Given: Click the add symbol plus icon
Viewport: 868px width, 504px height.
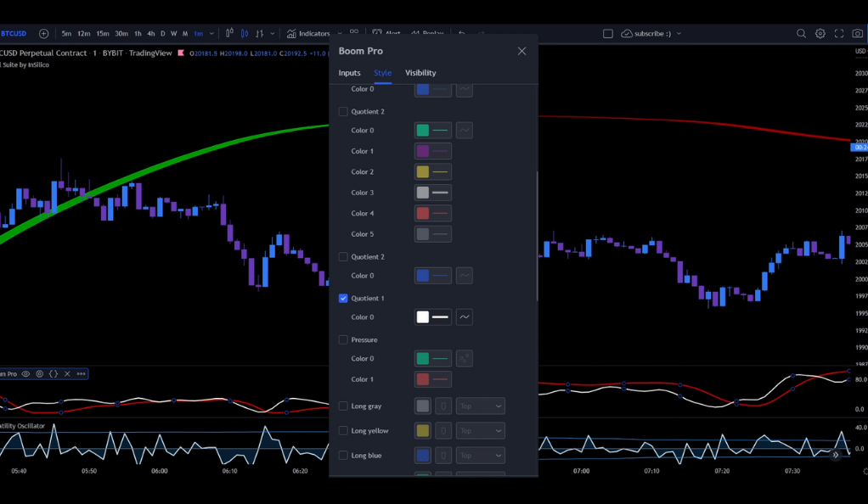Looking at the screenshot, I should pos(44,34).
